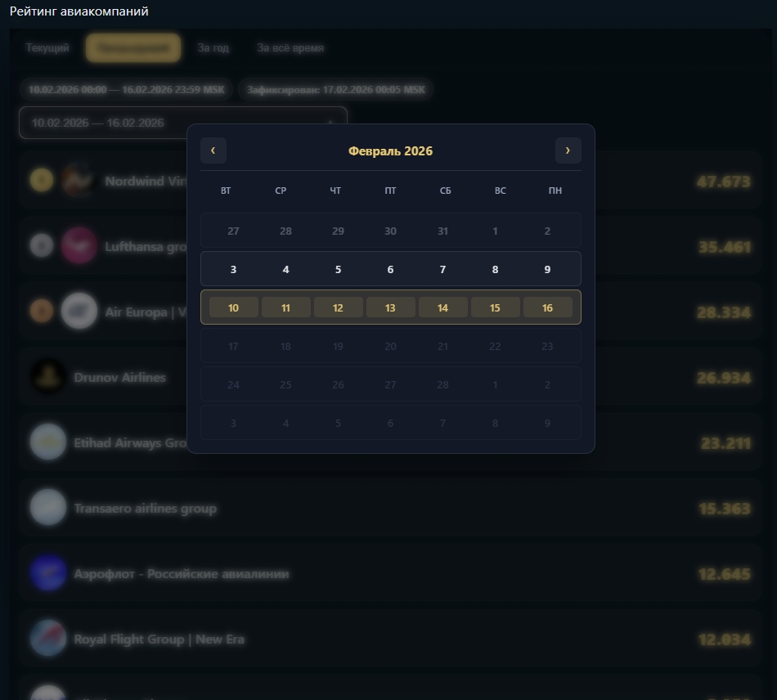The height and width of the screenshot is (700, 777).
Task: Click the Drunov Airlines logo
Action: (x=48, y=377)
